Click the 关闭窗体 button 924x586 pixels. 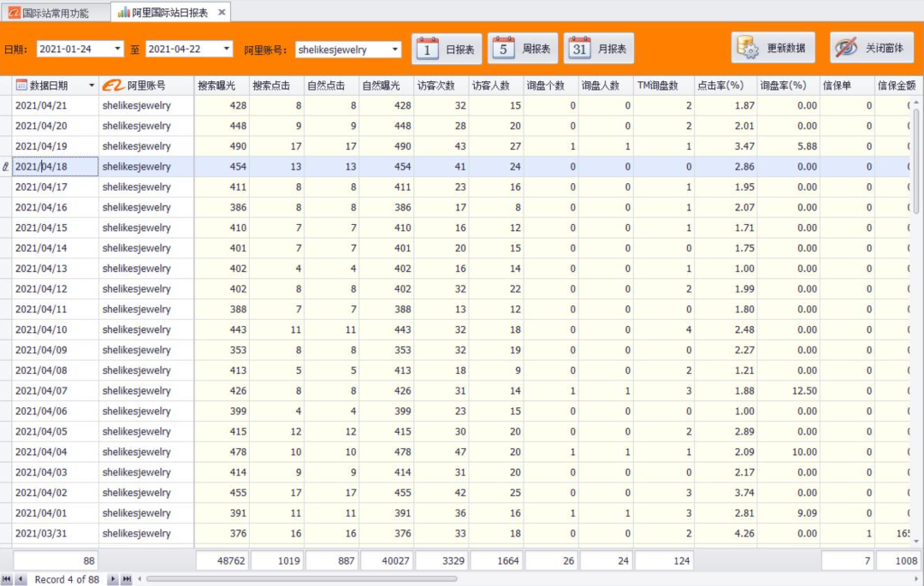pos(872,48)
